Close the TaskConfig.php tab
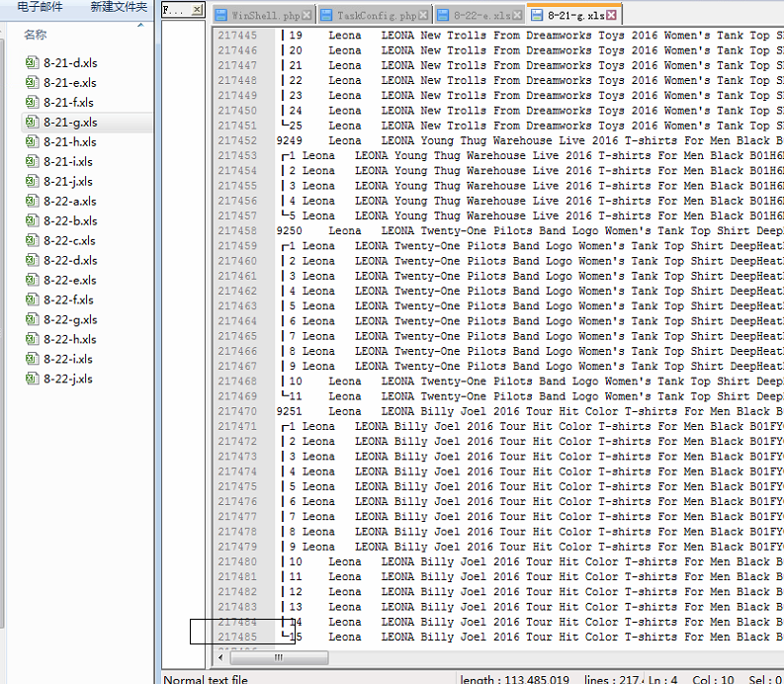The width and height of the screenshot is (784, 684). click(x=423, y=16)
